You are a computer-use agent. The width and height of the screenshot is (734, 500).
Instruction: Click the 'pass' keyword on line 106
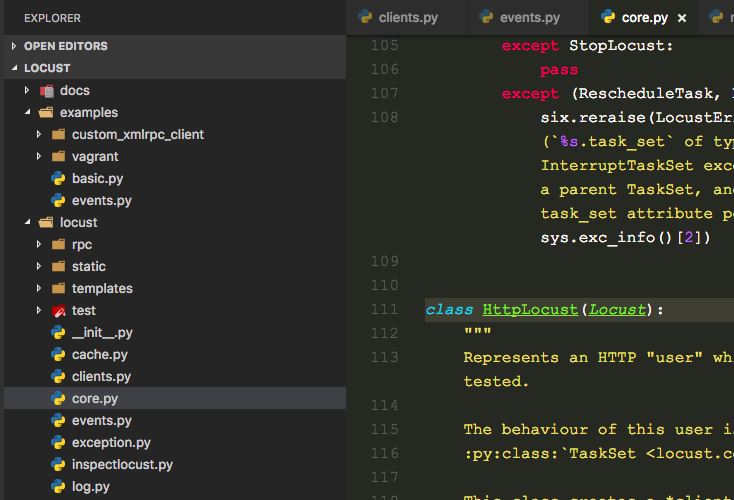click(x=559, y=70)
